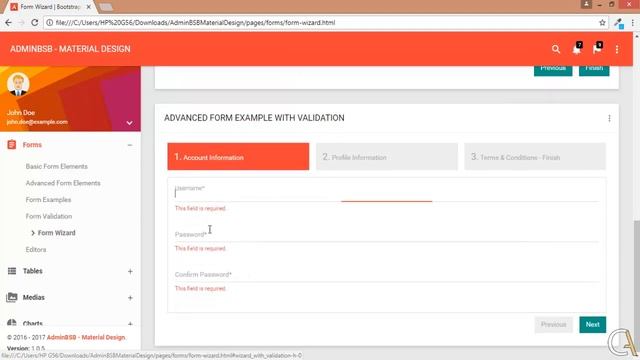Select the Profile Information step tab
Viewport: 640px width, 360px height.
click(387, 156)
